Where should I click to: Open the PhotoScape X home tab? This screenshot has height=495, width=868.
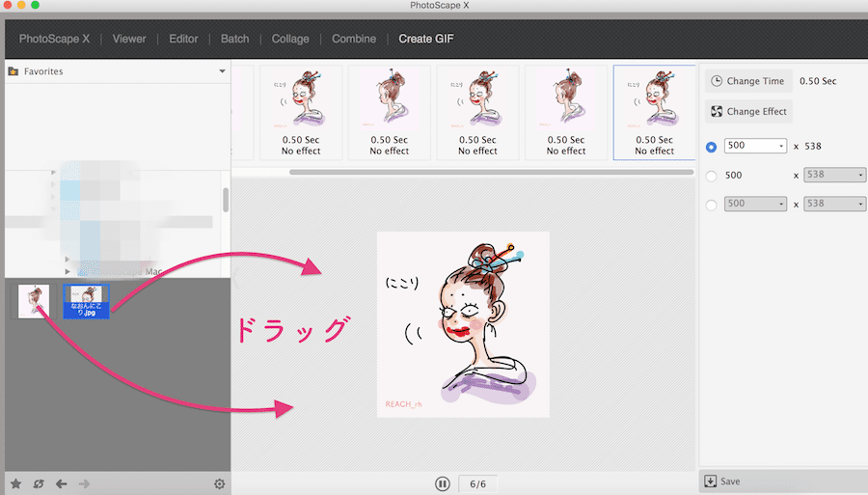click(x=54, y=39)
